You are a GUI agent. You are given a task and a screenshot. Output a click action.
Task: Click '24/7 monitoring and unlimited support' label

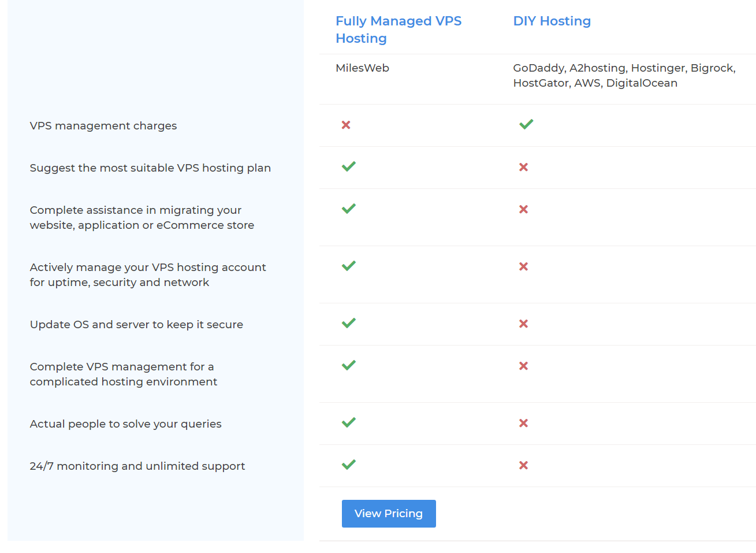[137, 466]
